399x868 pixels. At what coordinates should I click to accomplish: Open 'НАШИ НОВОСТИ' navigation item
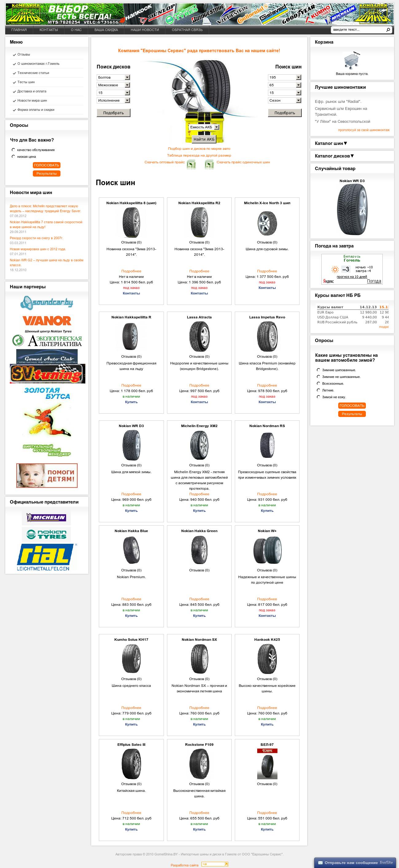click(145, 30)
